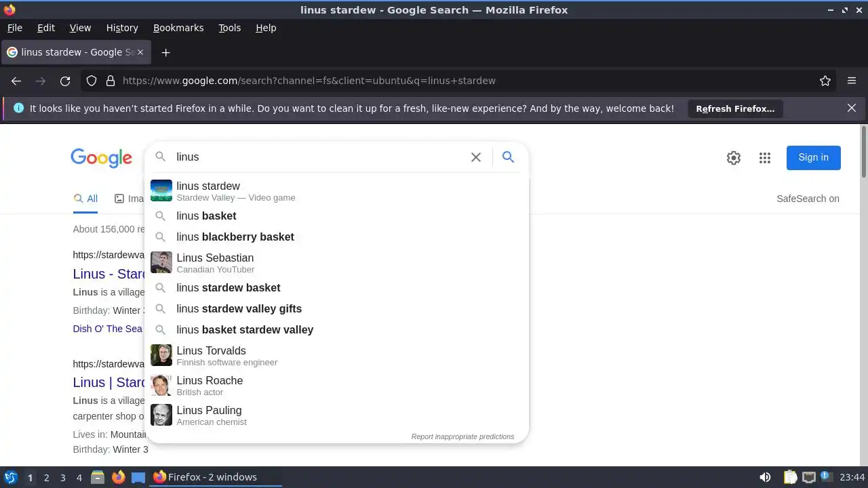Click the volume speaker tray icon
Screen dimensions: 868x488
pyautogui.click(x=765, y=477)
